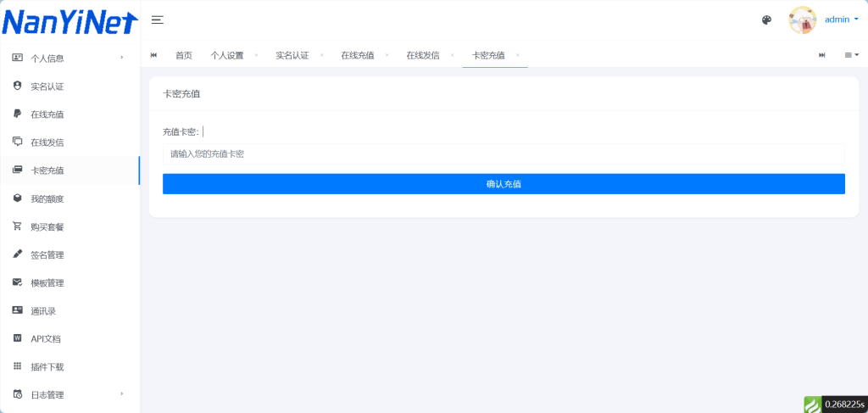Open 在线充值 in the sidebar
This screenshot has width=868, height=413.
pos(47,114)
